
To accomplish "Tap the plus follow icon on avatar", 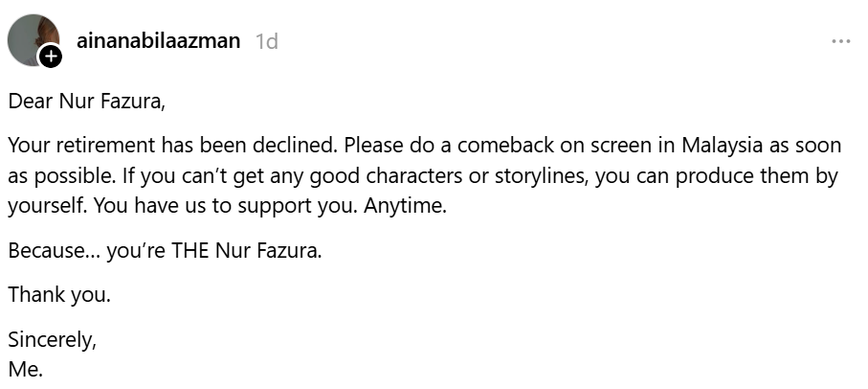I will tap(50, 56).
